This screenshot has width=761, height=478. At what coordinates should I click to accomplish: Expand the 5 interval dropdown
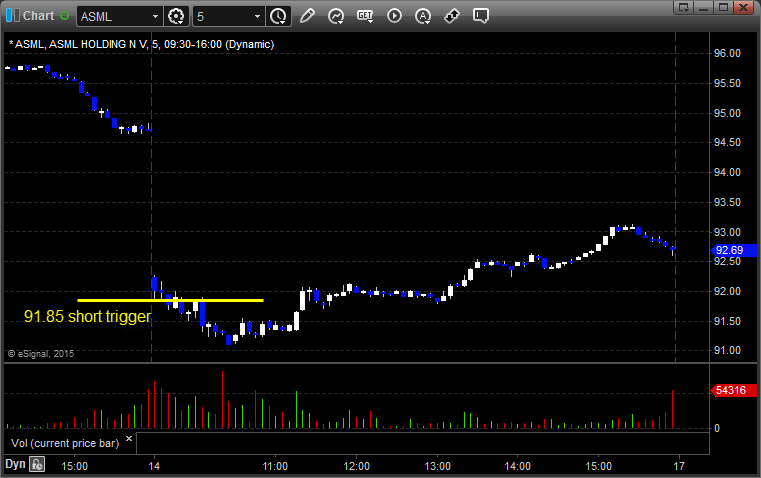(x=257, y=16)
